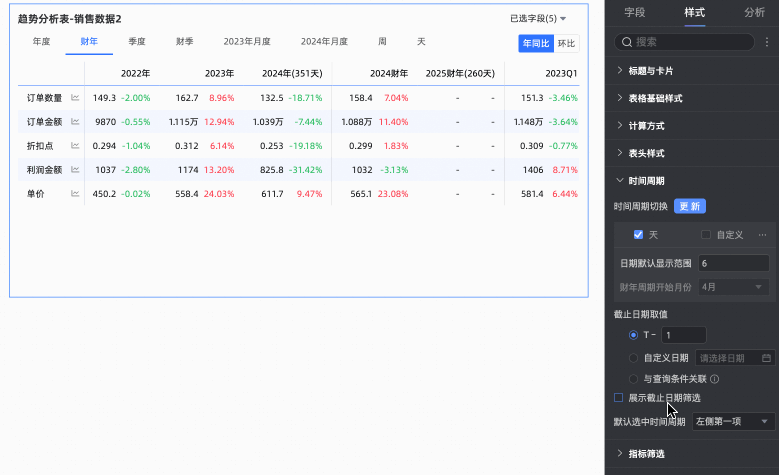Open trend chart icon for 利润金额 row

click(75, 169)
